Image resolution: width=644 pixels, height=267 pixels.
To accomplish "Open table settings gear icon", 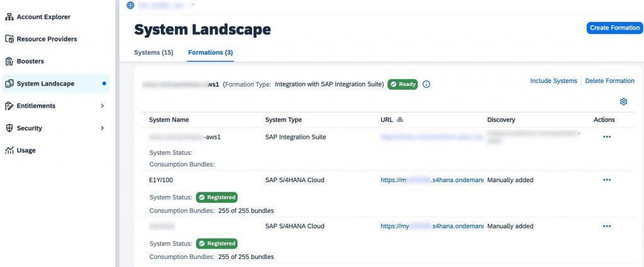I will click(x=623, y=102).
